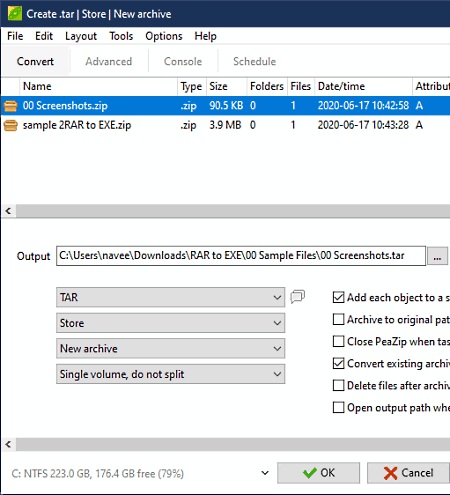450x495 pixels.
Task: Enable Open output path when done
Action: [338, 407]
